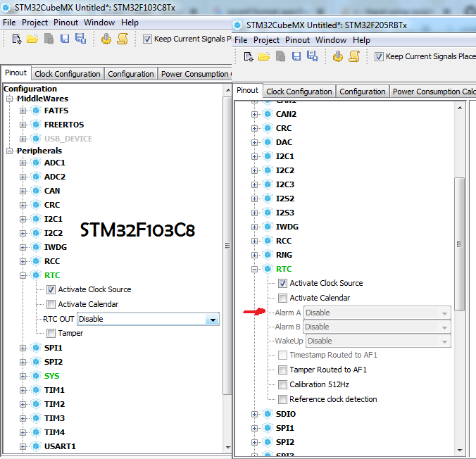Viewport: 476px width, 459px height.
Task: Open Project menu in STM32F205RBTx window
Action: tap(266, 40)
